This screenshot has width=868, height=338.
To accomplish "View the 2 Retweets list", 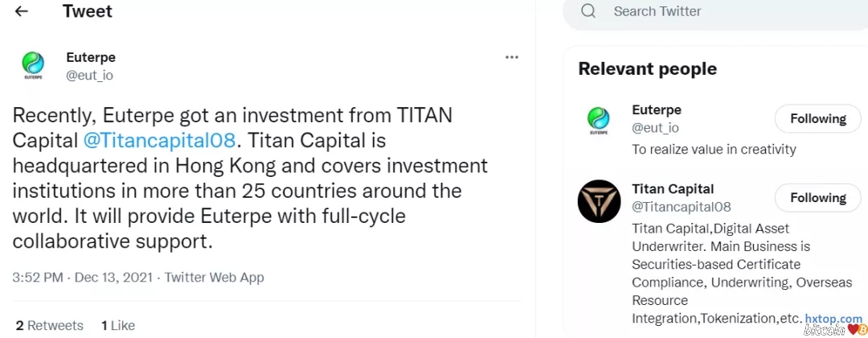I will click(x=50, y=325).
